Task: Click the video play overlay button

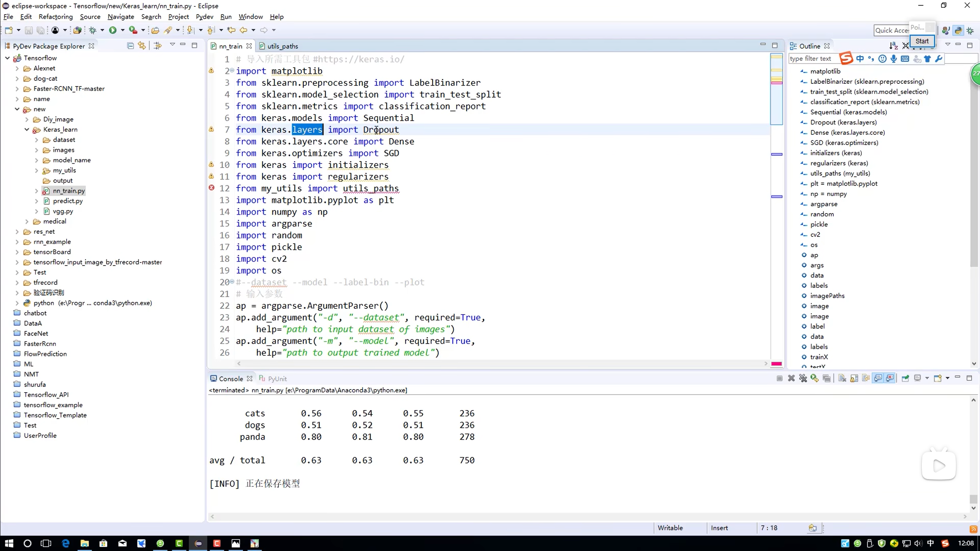Action: 939,465
